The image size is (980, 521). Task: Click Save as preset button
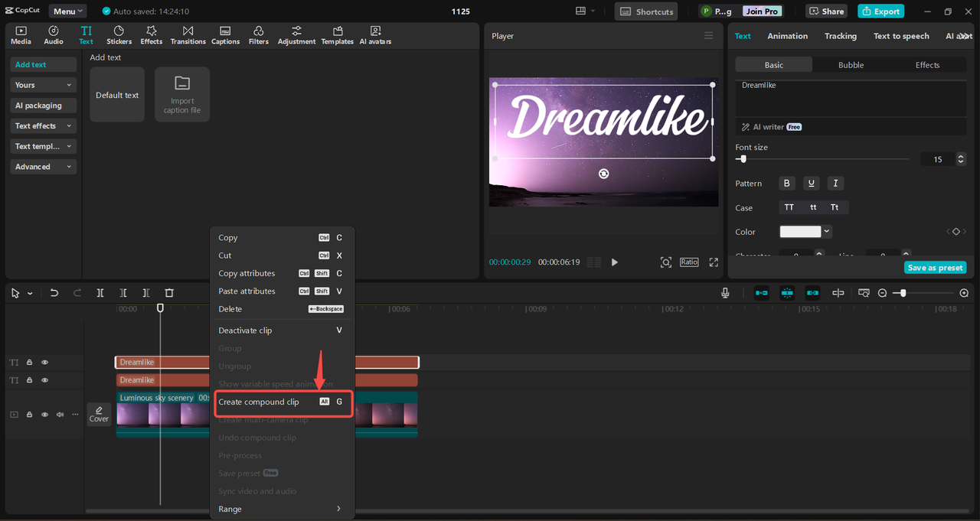[x=935, y=268]
